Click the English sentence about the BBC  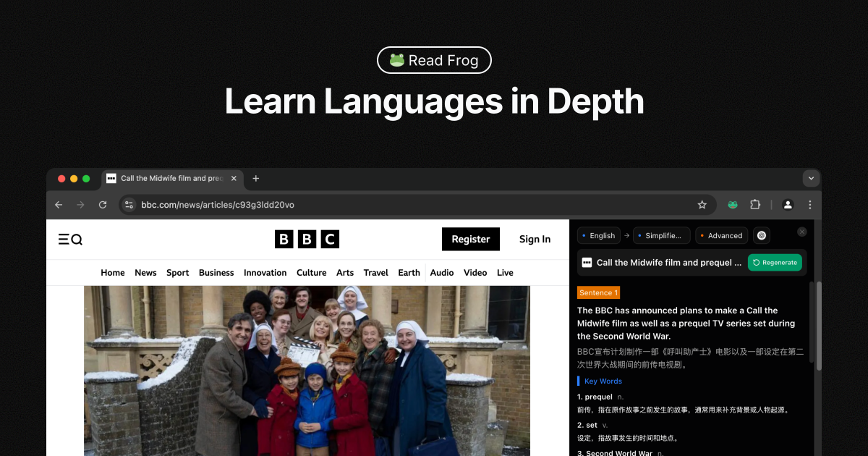[x=687, y=324]
